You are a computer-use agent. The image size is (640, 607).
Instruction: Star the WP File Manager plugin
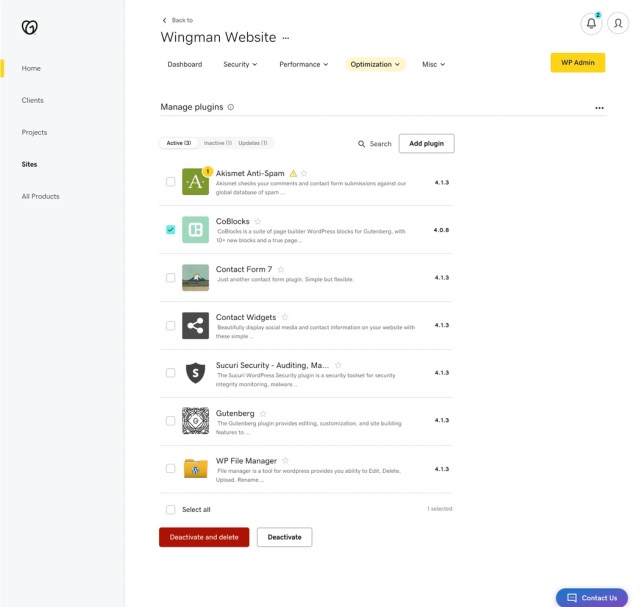click(285, 461)
